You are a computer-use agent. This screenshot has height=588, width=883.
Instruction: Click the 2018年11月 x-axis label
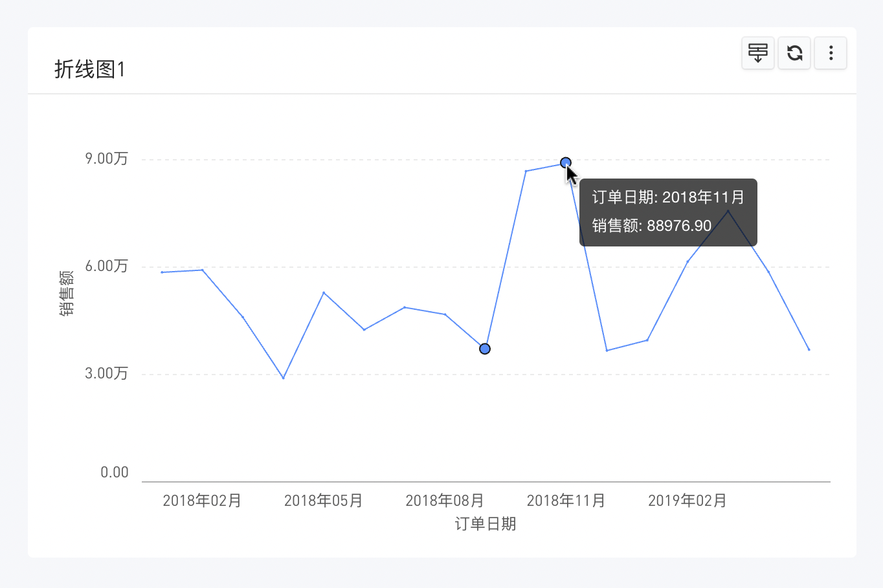(x=566, y=501)
